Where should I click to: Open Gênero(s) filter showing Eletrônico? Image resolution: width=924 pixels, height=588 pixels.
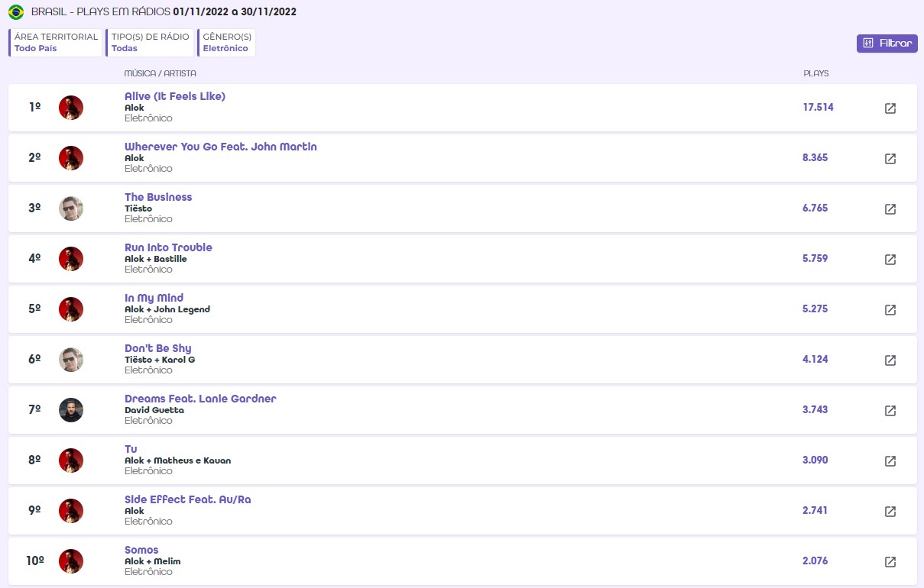pyautogui.click(x=226, y=43)
